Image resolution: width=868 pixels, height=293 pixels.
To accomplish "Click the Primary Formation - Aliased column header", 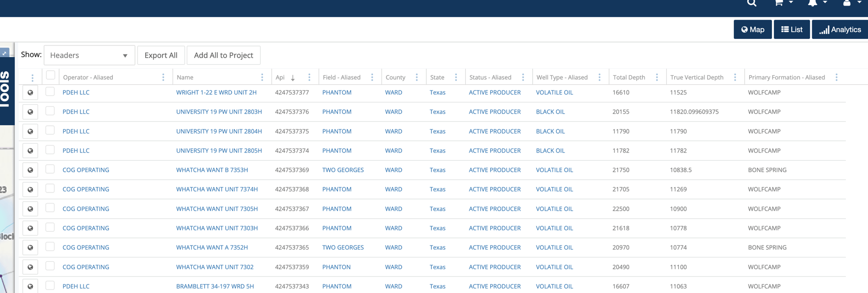I will tap(786, 77).
